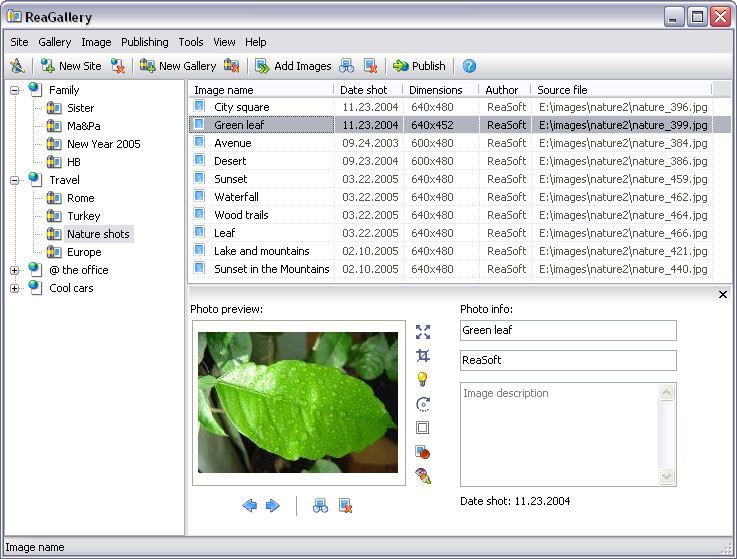Collapse the Family tree node
Screen dimensions: 737x559
[15, 90]
